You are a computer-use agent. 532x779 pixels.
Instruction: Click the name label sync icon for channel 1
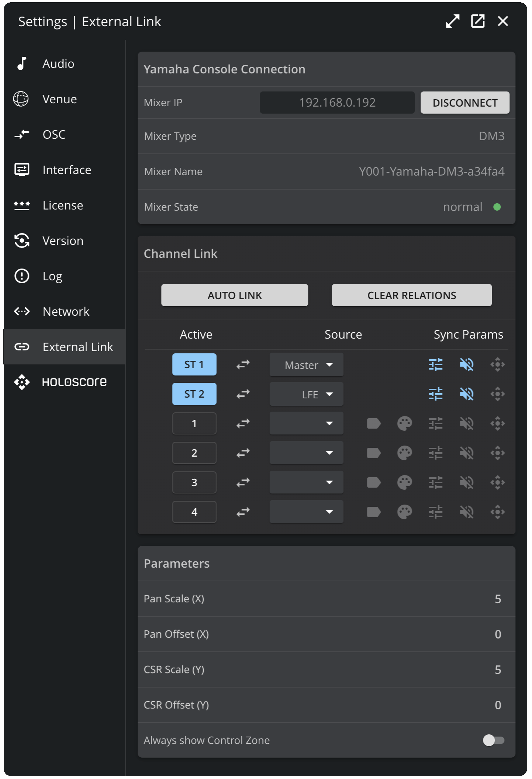(373, 423)
